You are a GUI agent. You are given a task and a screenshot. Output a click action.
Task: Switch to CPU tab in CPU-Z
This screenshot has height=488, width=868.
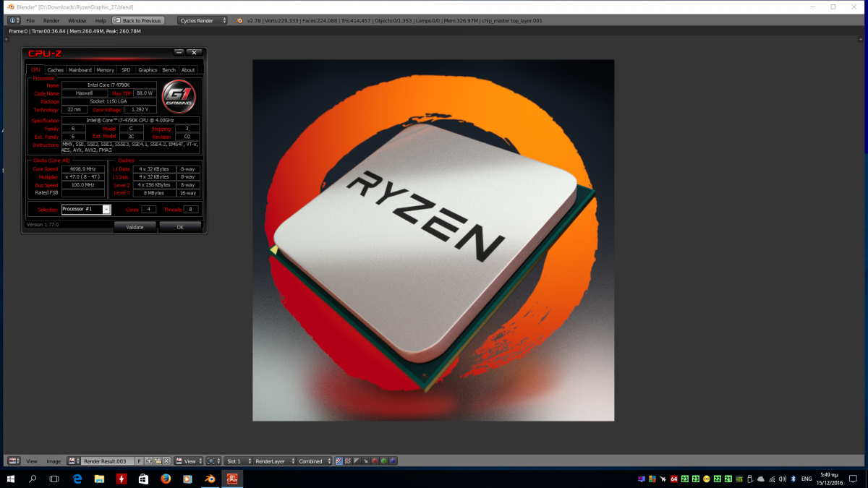click(x=36, y=70)
